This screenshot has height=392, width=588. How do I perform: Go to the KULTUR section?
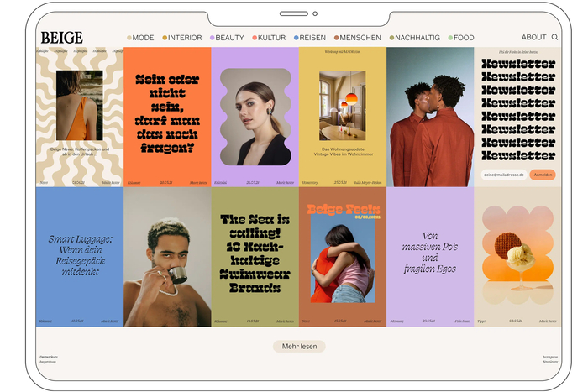[271, 38]
